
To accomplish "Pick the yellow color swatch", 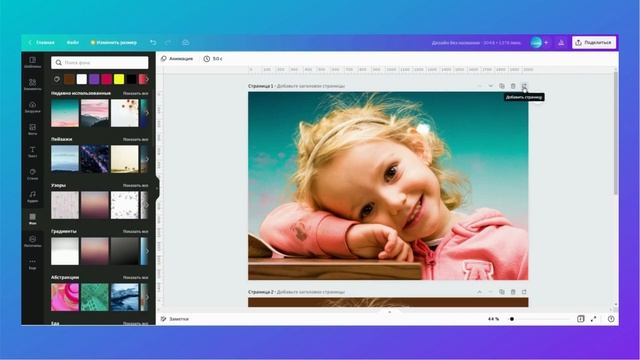I will (119, 79).
